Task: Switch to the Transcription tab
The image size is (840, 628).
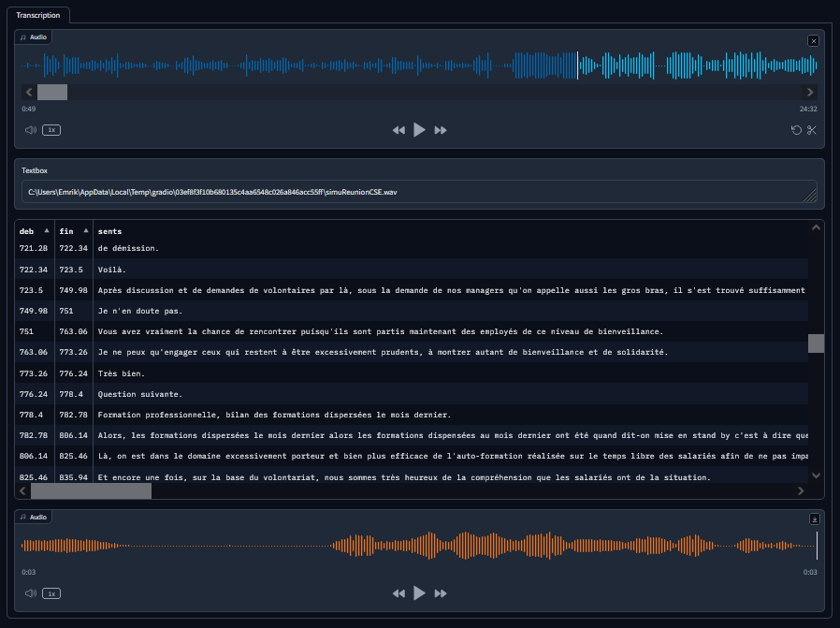Action: [x=38, y=15]
